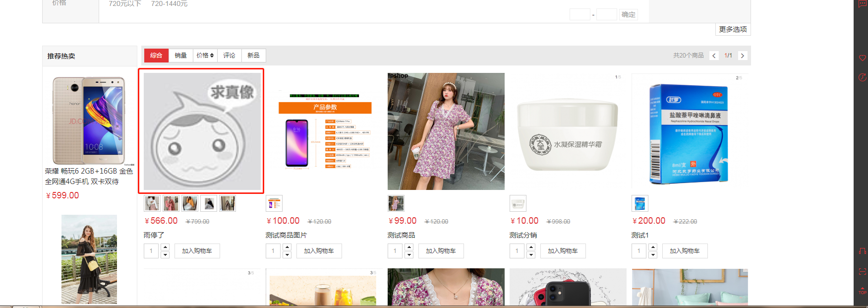This screenshot has width=868, height=308.
Task: Select small thumbnail under 测试商品图片
Action: pyautogui.click(x=274, y=203)
